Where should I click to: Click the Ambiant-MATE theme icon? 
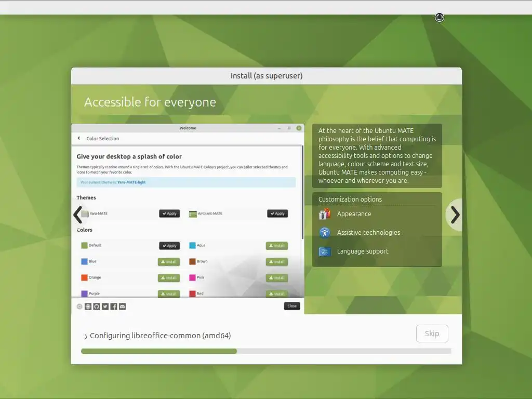click(x=193, y=214)
